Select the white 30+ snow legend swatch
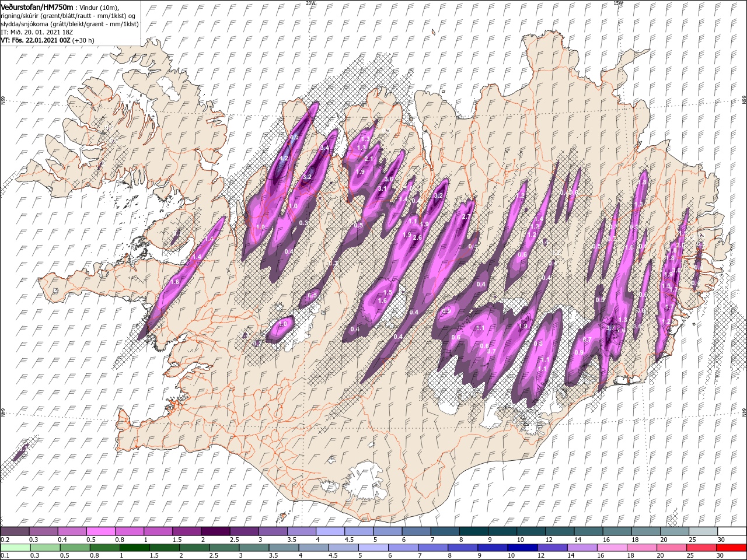This screenshot has width=747, height=560. [x=732, y=531]
